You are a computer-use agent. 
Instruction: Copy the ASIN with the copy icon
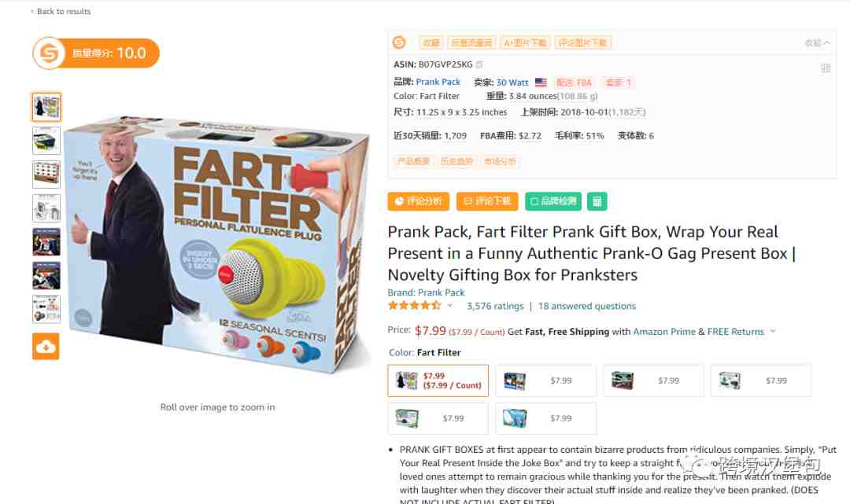(479, 64)
